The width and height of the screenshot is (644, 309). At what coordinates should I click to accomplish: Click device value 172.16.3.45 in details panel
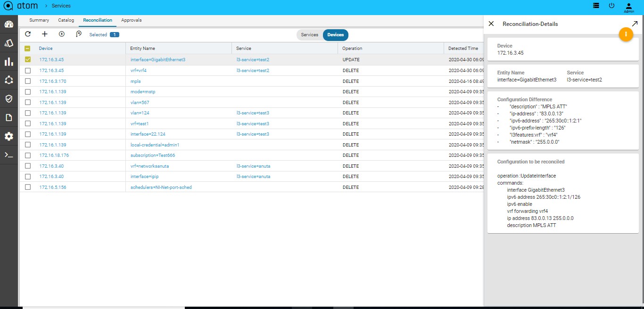pos(511,53)
